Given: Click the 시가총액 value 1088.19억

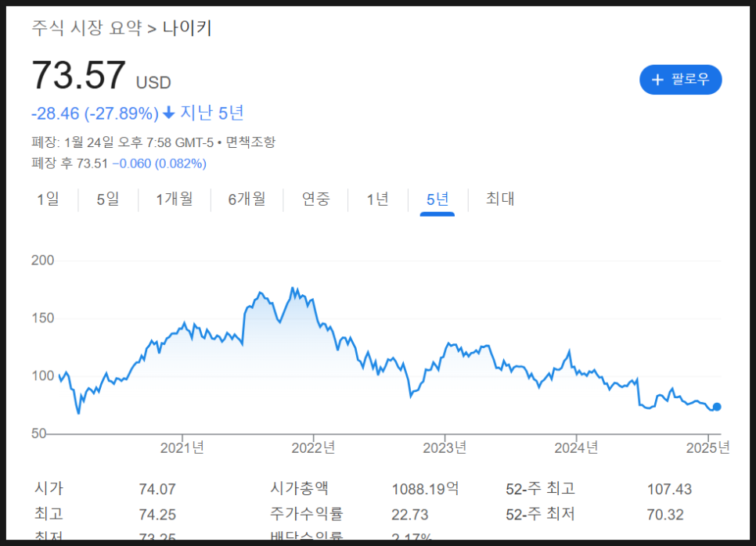Looking at the screenshot, I should point(425,489).
